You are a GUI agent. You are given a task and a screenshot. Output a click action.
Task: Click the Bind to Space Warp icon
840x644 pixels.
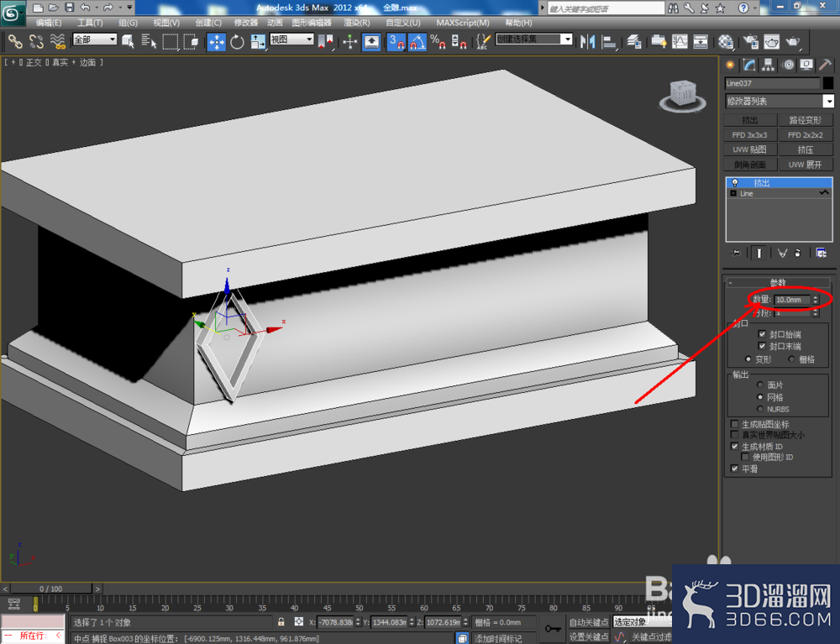click(57, 41)
